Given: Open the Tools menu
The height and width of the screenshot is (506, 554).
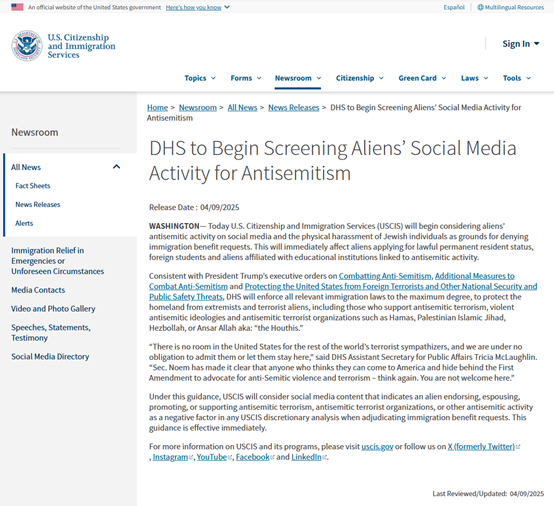Looking at the screenshot, I should (x=517, y=78).
